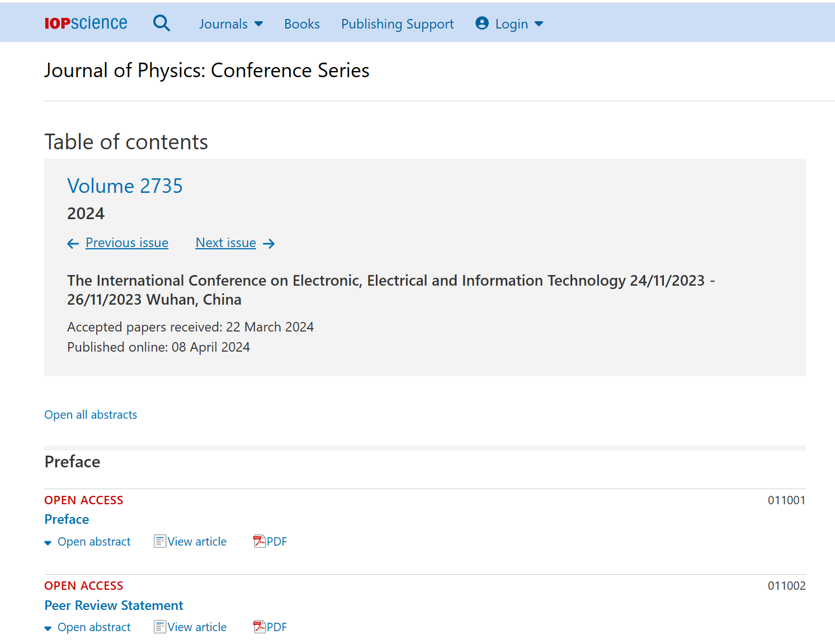Click the Published online: 08 April 2024 text

tap(158, 347)
